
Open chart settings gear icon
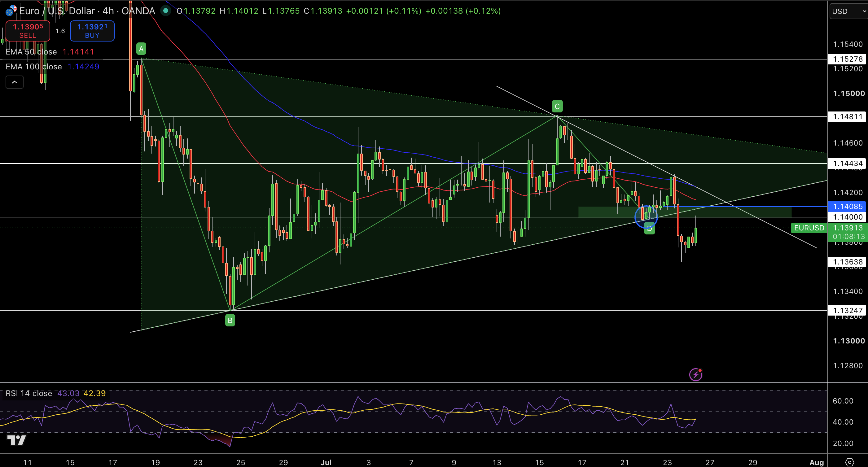(x=850, y=462)
